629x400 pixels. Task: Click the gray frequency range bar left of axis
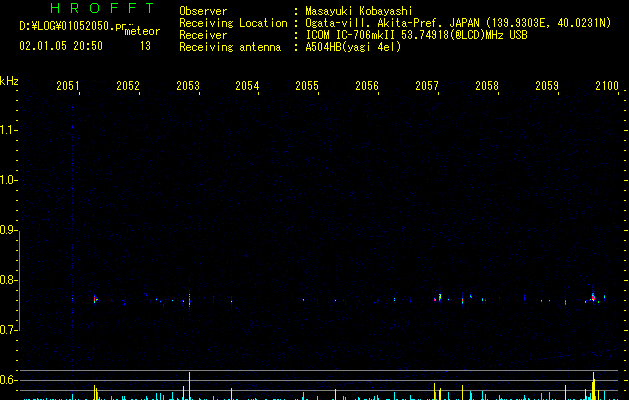coord(19,281)
